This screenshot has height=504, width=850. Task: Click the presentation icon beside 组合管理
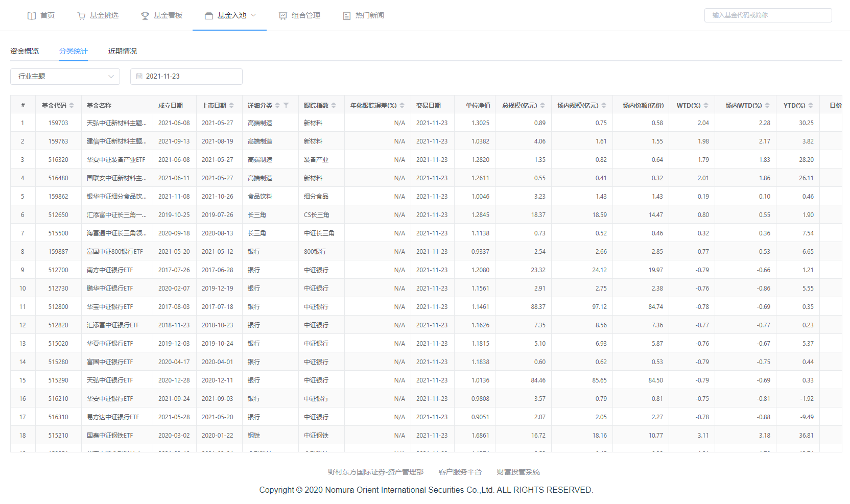coord(283,16)
